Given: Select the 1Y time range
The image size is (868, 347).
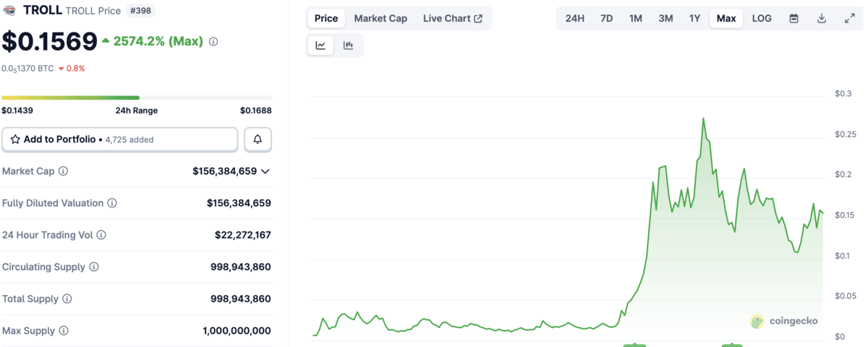Looking at the screenshot, I should click(x=694, y=19).
